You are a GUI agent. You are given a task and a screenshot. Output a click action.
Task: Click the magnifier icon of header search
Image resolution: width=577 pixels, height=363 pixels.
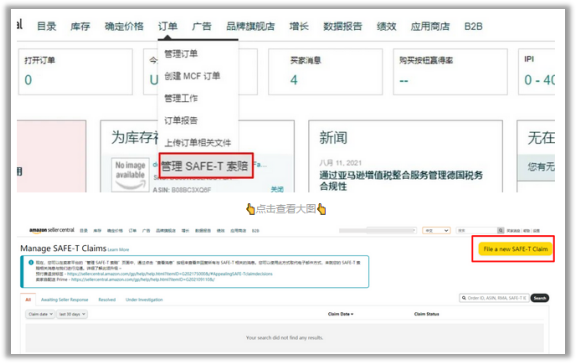(500, 230)
